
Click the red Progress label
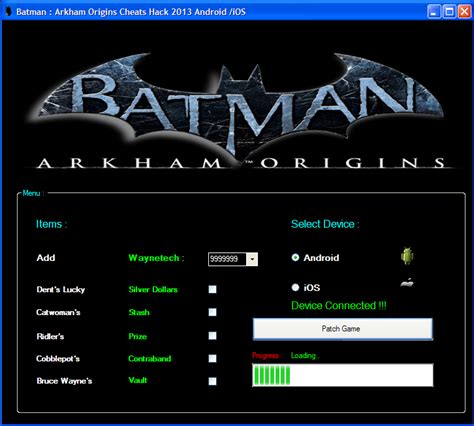point(267,356)
